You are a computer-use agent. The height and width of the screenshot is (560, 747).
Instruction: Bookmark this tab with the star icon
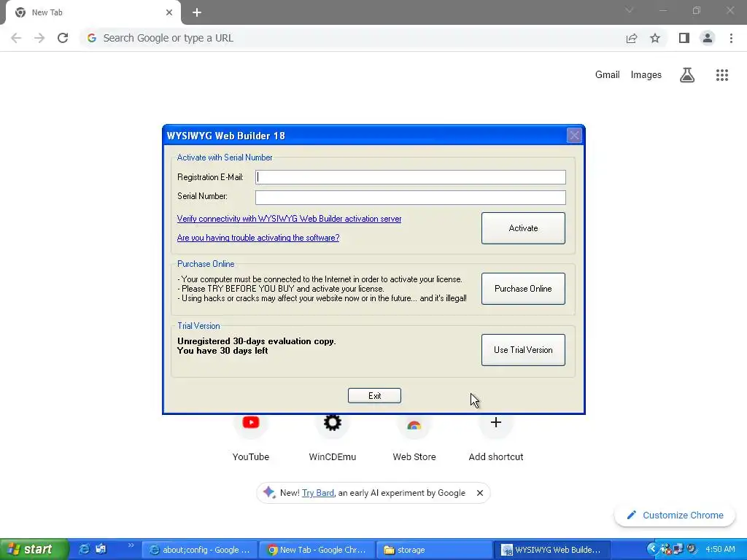[655, 38]
